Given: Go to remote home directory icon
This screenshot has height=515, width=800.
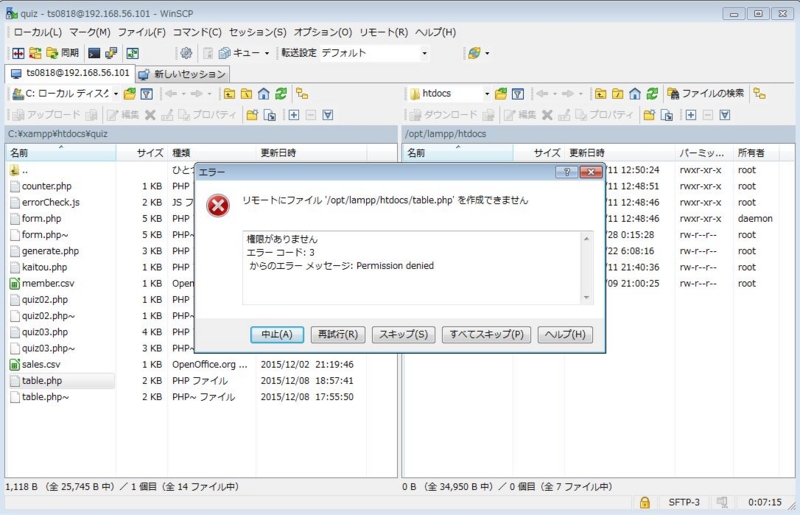Looking at the screenshot, I should (635, 94).
